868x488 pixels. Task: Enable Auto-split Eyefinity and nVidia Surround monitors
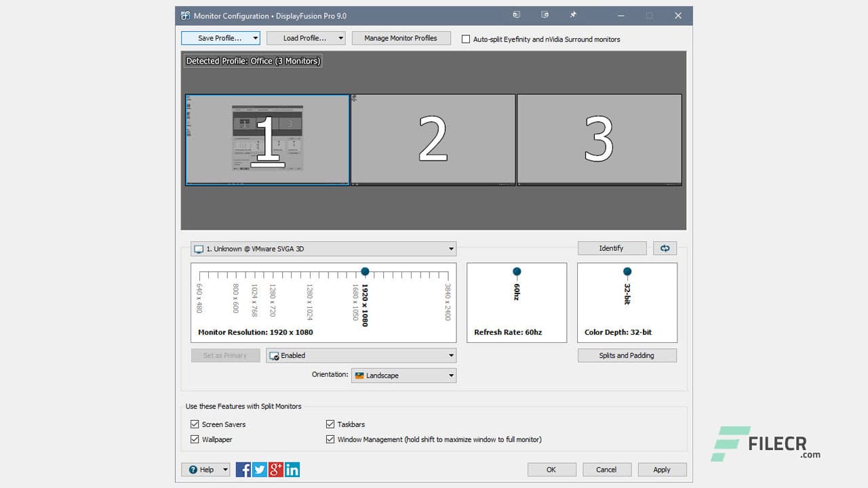click(x=466, y=39)
